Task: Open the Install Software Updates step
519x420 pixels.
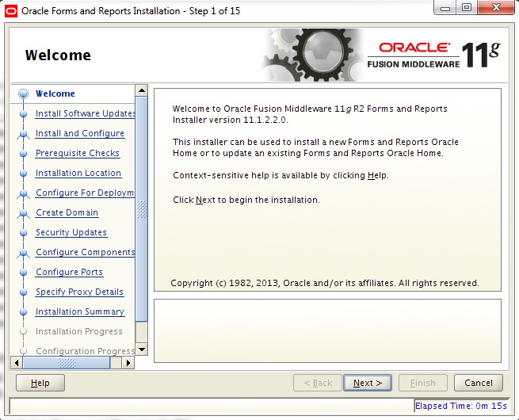Action: [x=85, y=114]
